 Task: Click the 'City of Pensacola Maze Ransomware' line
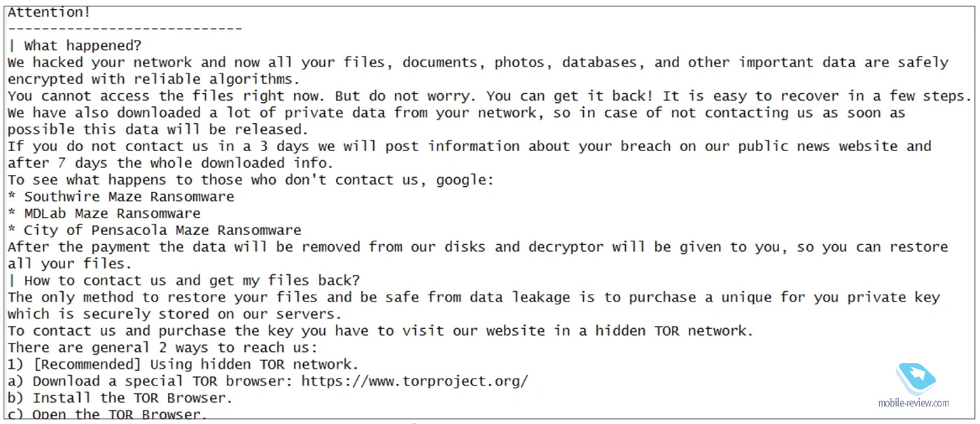pyautogui.click(x=163, y=230)
